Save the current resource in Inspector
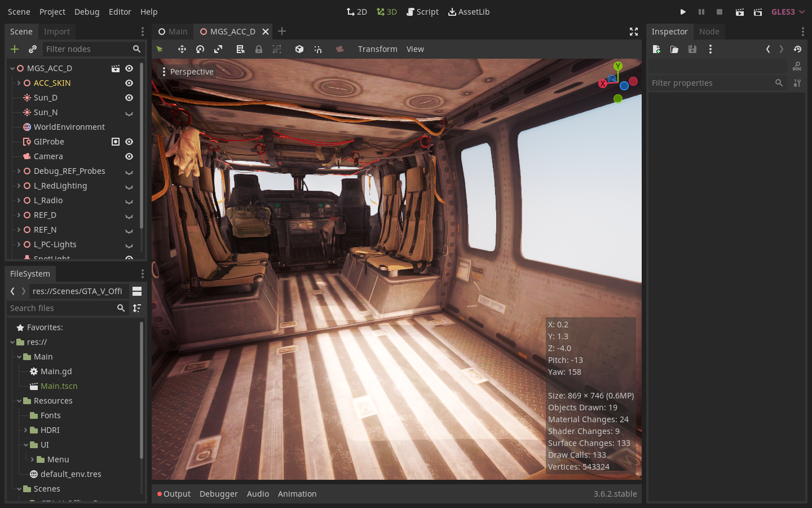The height and width of the screenshot is (508, 812). point(692,49)
